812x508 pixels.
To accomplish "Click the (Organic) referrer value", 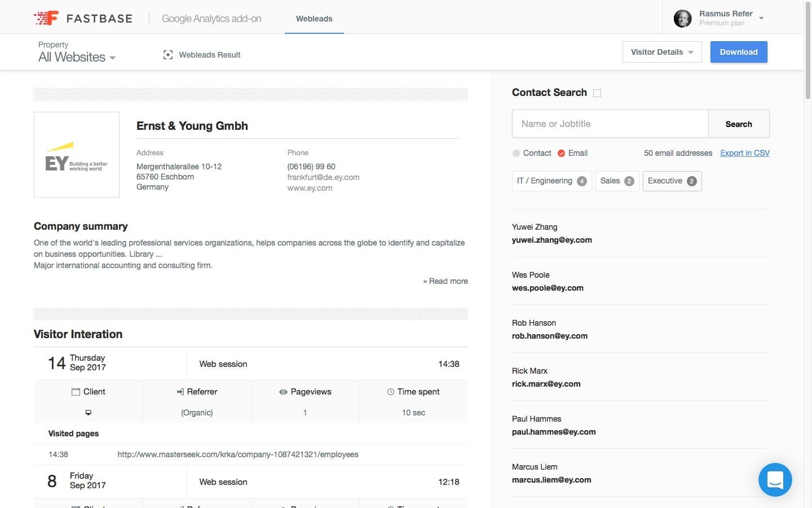I will (197, 413).
